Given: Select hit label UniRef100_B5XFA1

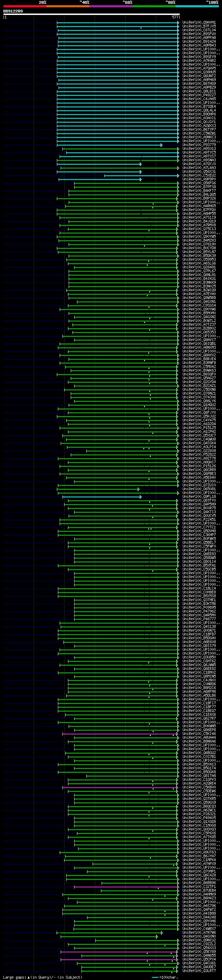Looking at the screenshot, I should 199,566.
